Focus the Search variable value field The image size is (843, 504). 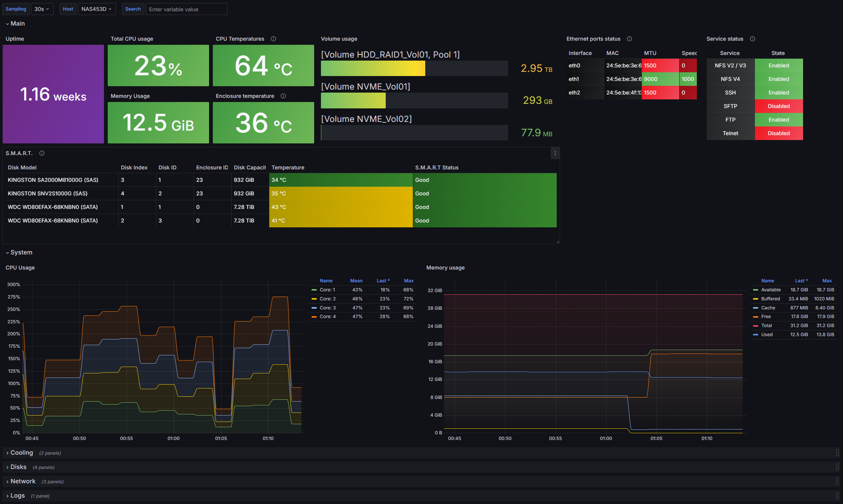pos(186,9)
